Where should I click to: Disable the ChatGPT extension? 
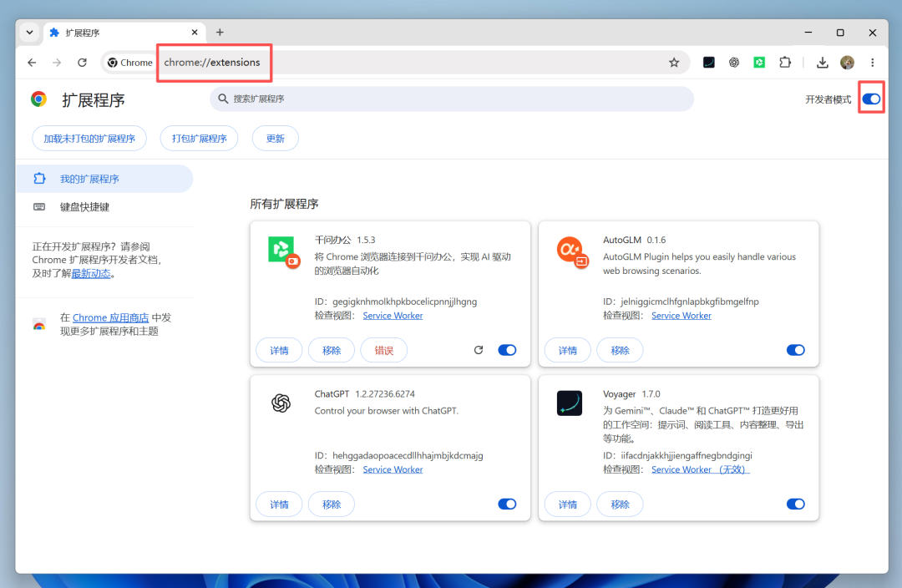coord(507,504)
